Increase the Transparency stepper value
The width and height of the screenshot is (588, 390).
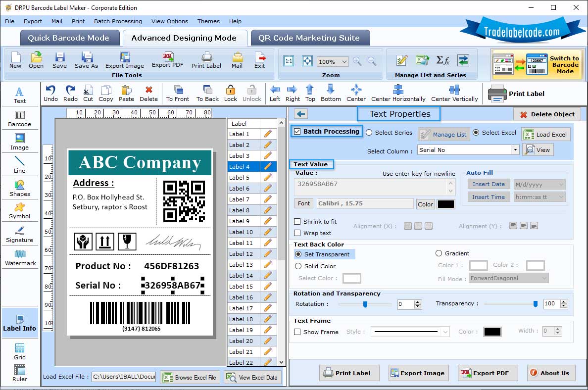(564, 301)
